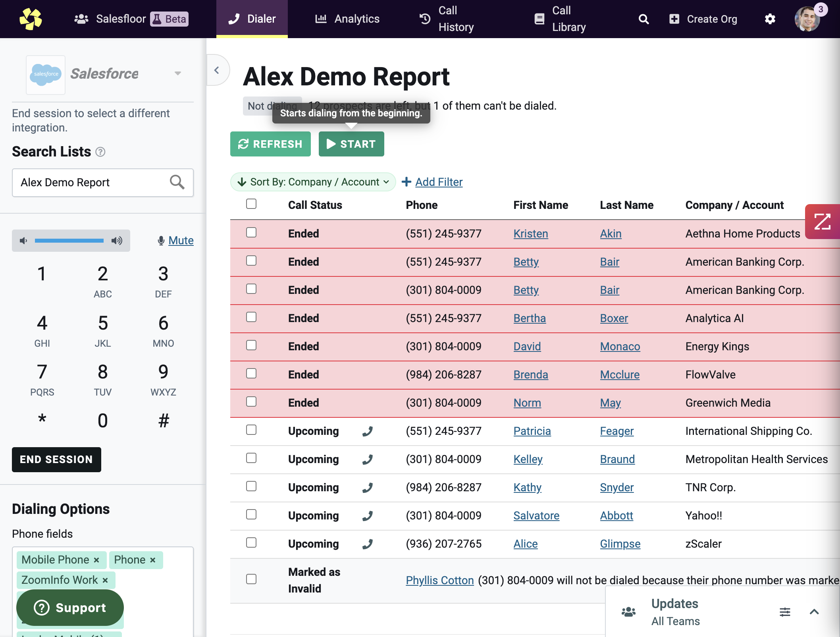
Task: Open the search magnifier in top bar
Action: (643, 19)
